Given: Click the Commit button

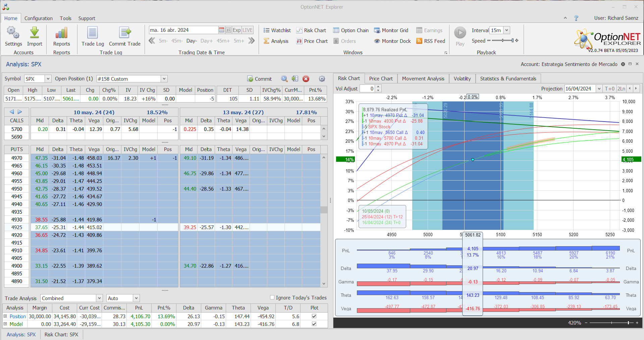Looking at the screenshot, I should (x=260, y=79).
